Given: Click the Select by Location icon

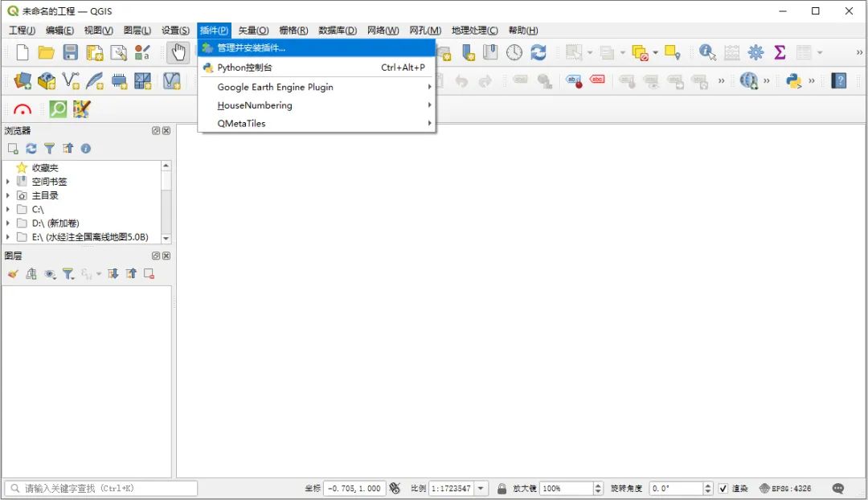Looking at the screenshot, I should [x=673, y=52].
